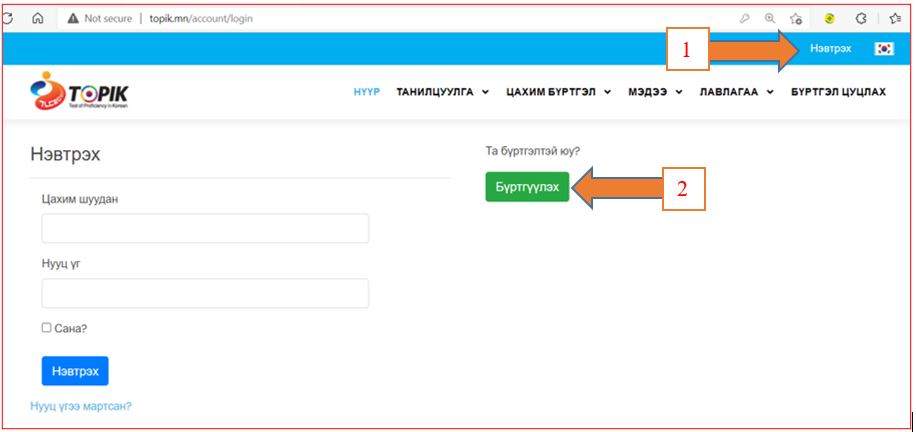Open the БҮРТГЭЛ ЦУЦЛАХ menu item
This screenshot has height=432, width=916.
click(x=838, y=92)
